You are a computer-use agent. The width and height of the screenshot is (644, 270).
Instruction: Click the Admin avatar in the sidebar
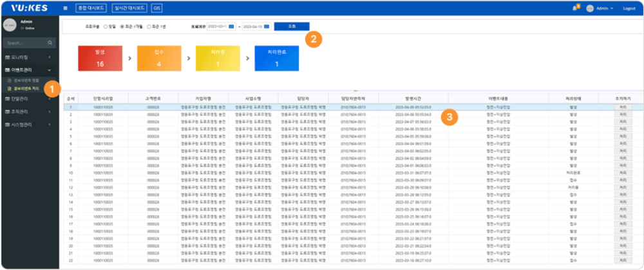click(10, 25)
